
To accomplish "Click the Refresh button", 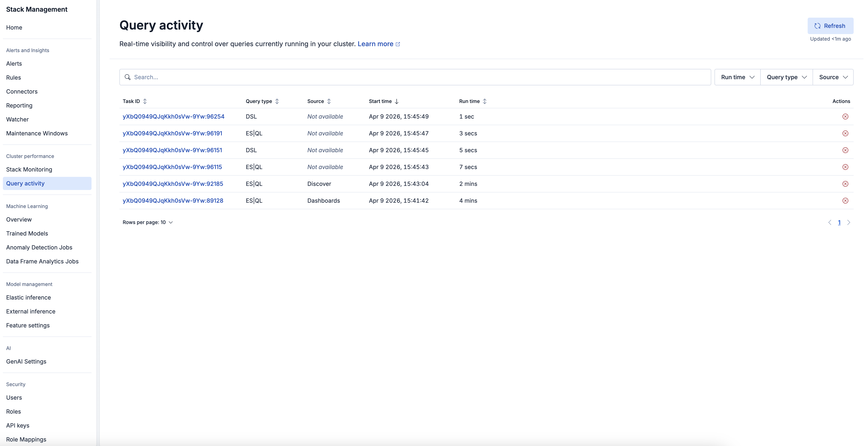I will click(831, 26).
